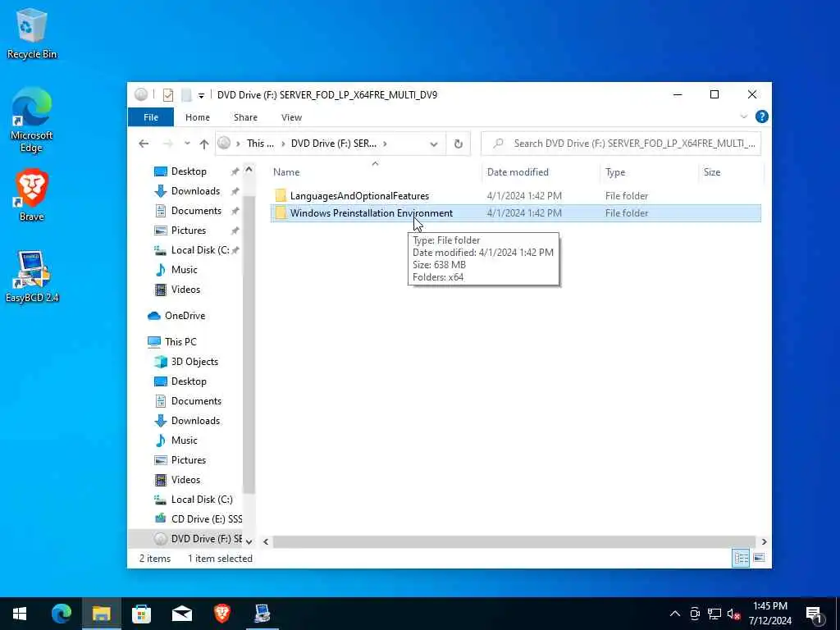Open Local Disk (C:) under This PC
840x630 pixels.
202,500
